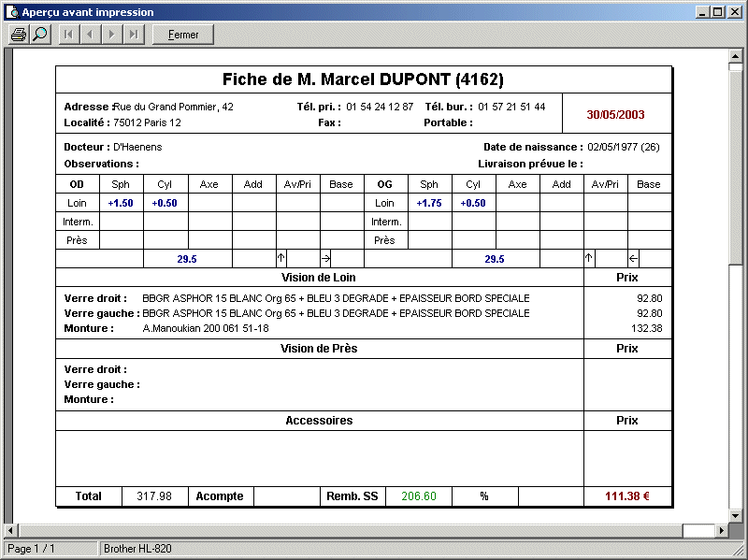Screen dimensions: 748x560
Task: Jump to the last page
Action: point(134,35)
